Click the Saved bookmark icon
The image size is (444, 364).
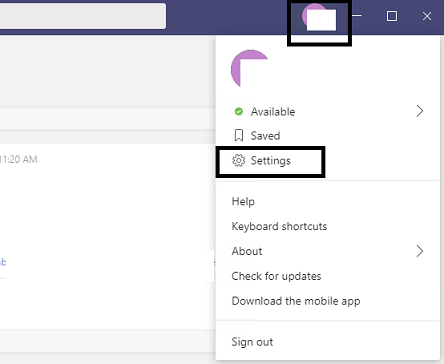tap(239, 136)
